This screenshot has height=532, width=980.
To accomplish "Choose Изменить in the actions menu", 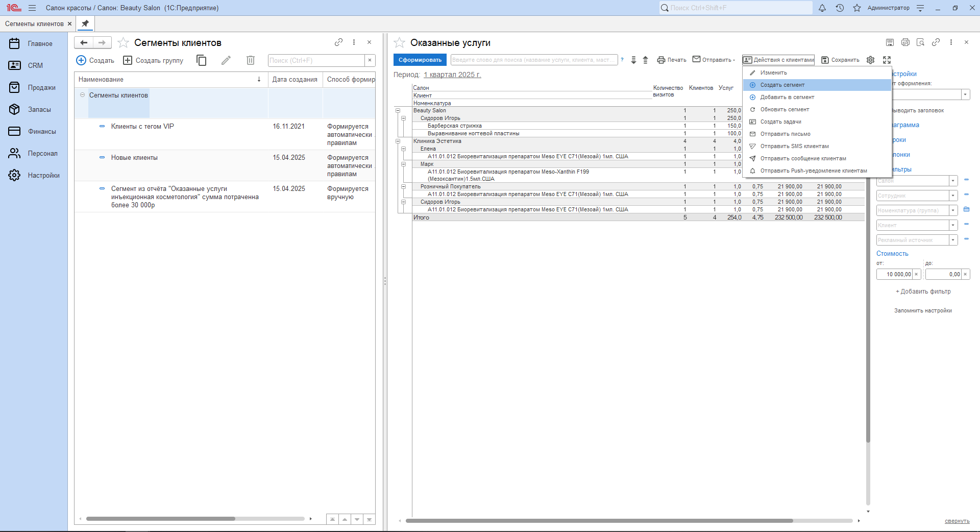I will click(817, 72).
